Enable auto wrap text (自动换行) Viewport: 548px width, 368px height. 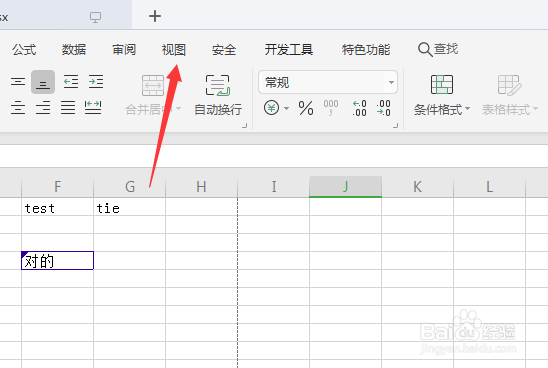click(x=218, y=95)
